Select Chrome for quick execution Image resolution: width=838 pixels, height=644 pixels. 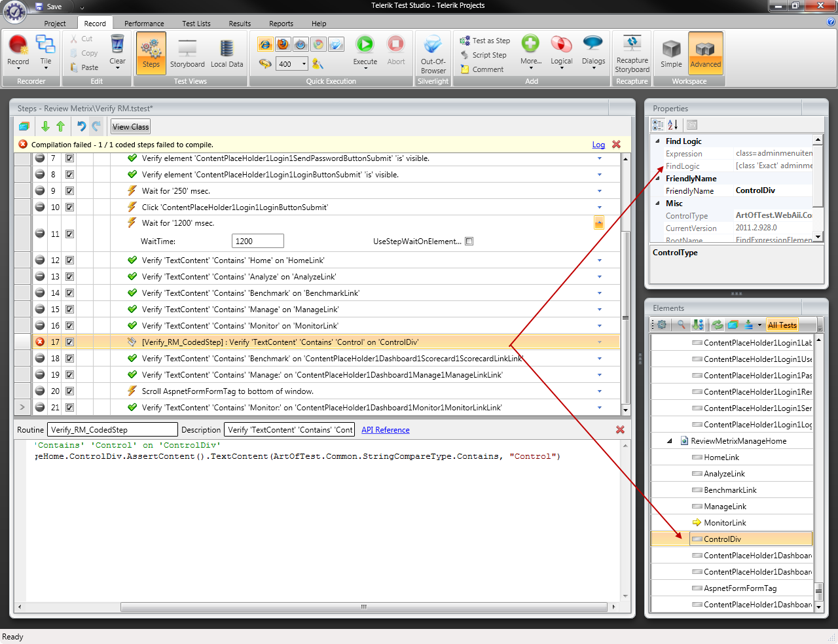point(318,45)
